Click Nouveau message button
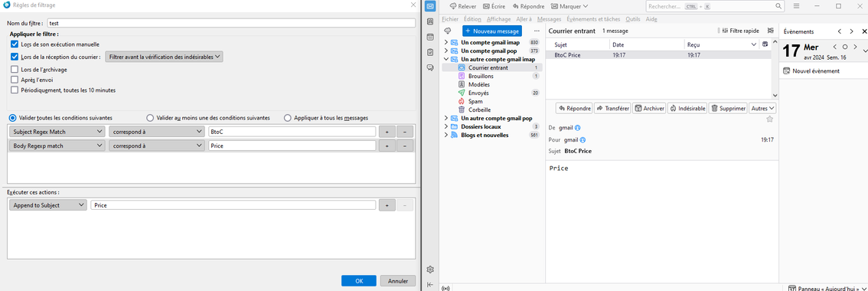The width and height of the screenshot is (868, 291). 492,31
